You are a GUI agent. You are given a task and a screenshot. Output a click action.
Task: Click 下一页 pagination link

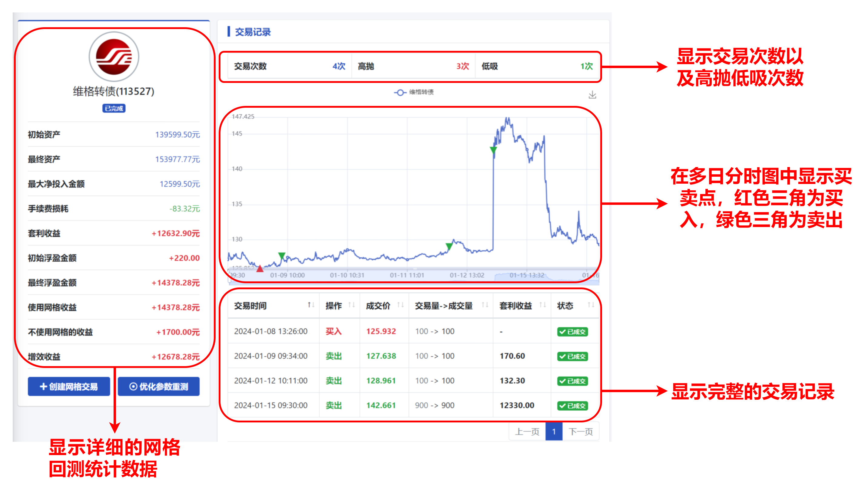(x=581, y=431)
